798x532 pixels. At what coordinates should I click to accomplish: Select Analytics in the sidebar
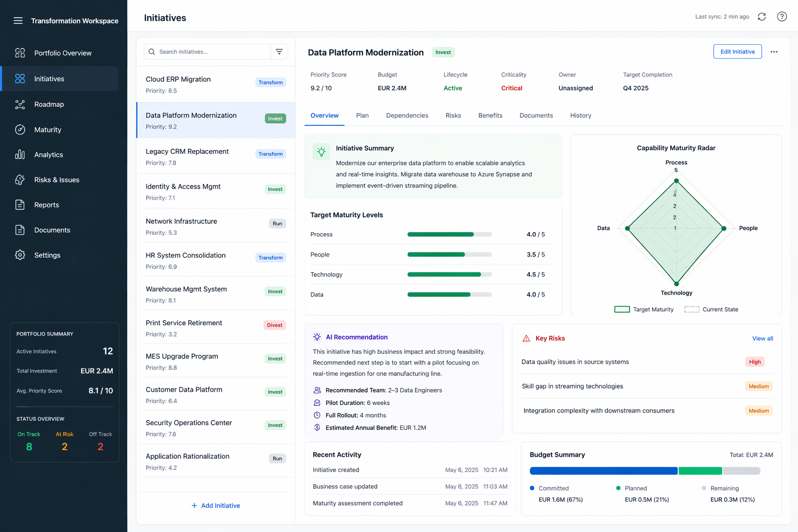[x=48, y=154]
